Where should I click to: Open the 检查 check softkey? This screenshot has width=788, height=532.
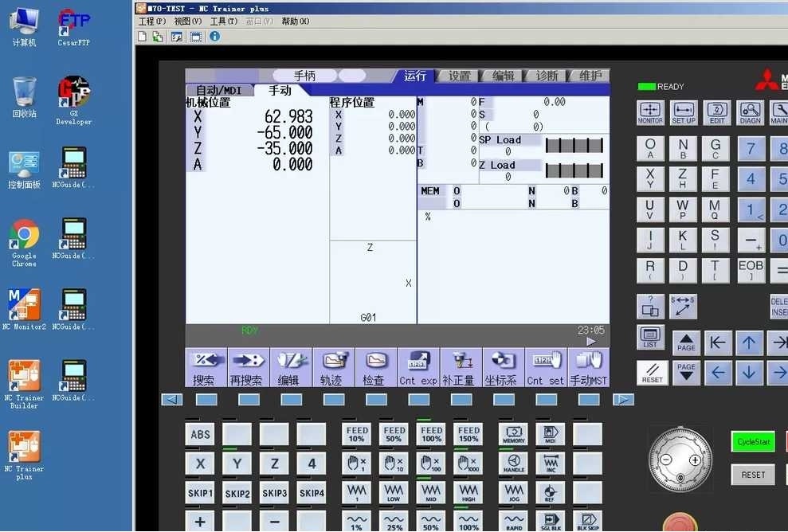click(x=376, y=368)
